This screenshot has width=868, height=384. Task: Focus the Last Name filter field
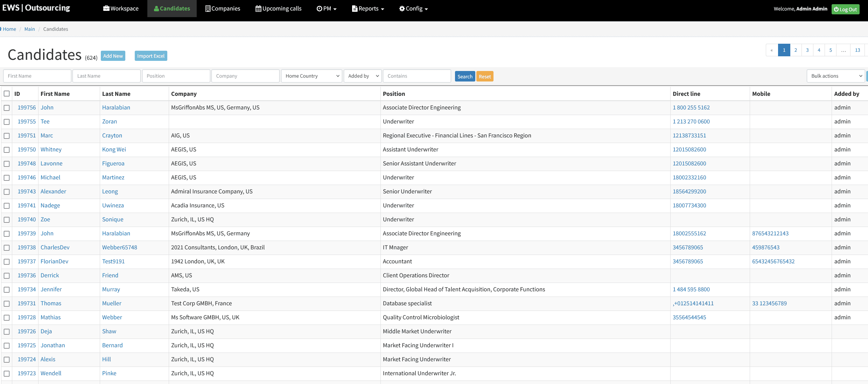coord(106,76)
